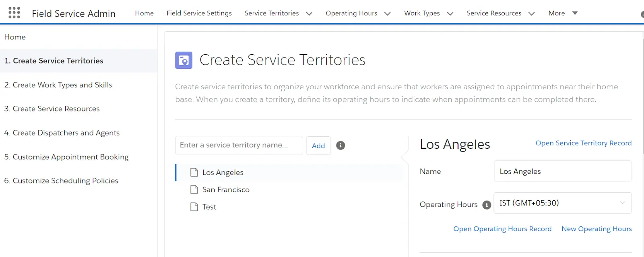644x257 pixels.
Task: Click the San Francisco document icon
Action: point(194,190)
